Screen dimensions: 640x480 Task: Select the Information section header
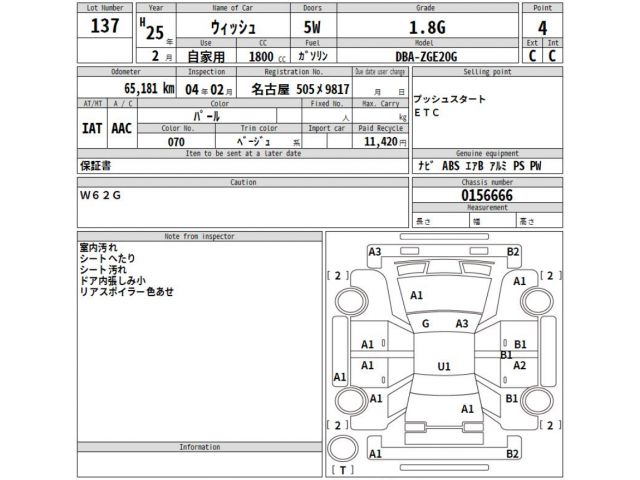tap(200, 447)
